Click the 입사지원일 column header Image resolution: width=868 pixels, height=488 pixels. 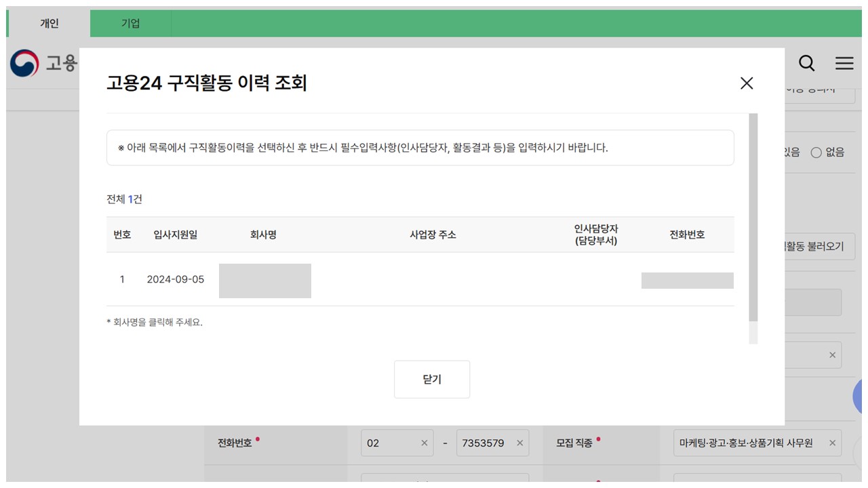coord(176,235)
